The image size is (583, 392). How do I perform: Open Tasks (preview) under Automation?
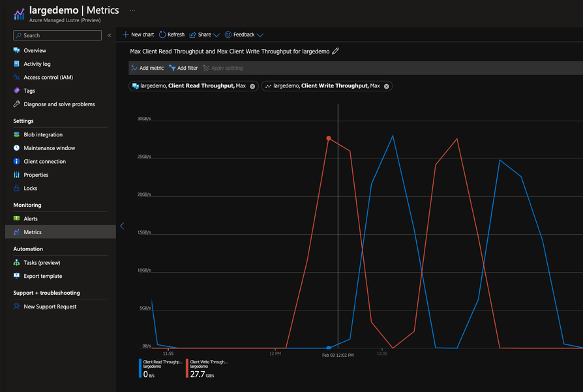(x=42, y=263)
